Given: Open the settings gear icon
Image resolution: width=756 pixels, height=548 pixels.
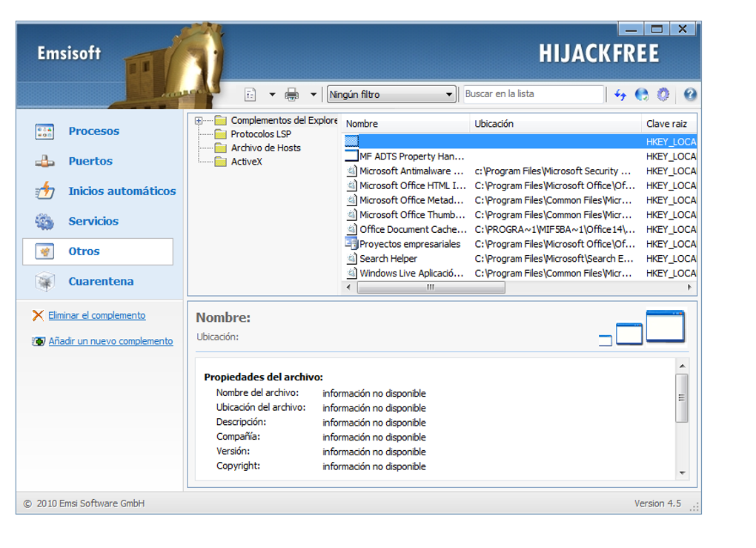Looking at the screenshot, I should (663, 95).
